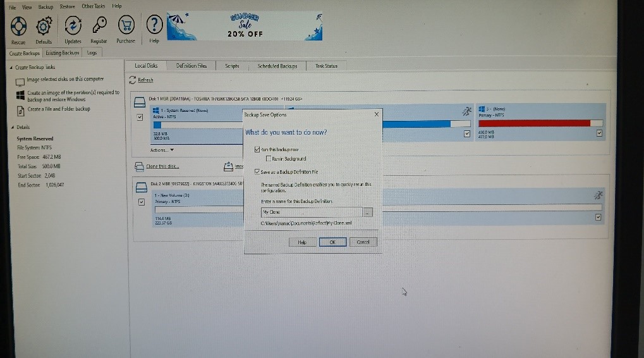644x358 pixels.
Task: Open the Purchase cart icon
Action: (x=126, y=27)
